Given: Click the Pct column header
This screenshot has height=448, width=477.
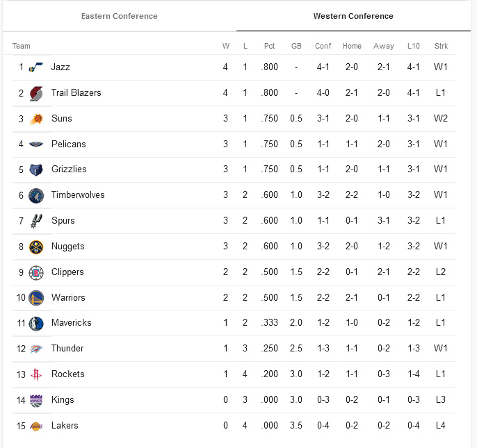Looking at the screenshot, I should pyautogui.click(x=269, y=47).
